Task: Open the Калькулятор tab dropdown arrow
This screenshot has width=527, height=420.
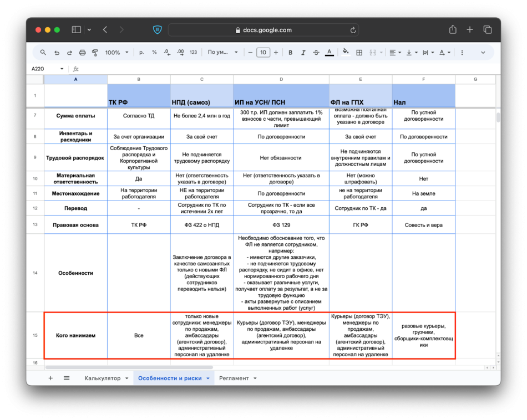Action: [126, 378]
